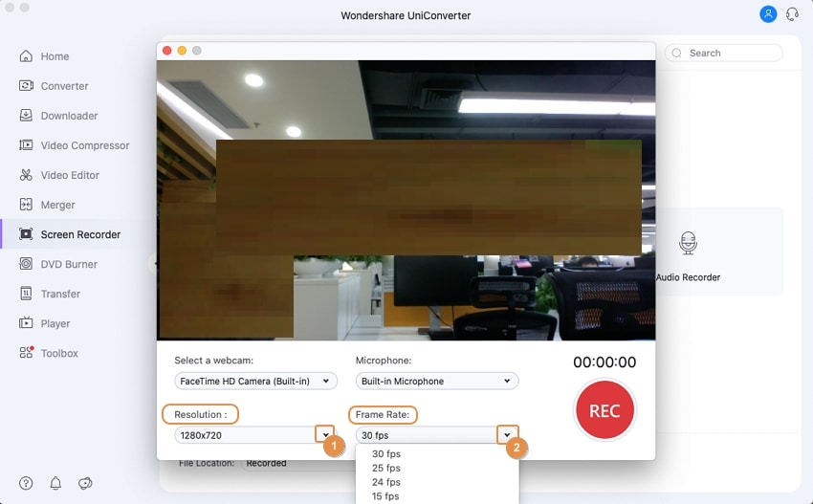Click the File Location label
The width and height of the screenshot is (813, 504).
tap(207, 463)
